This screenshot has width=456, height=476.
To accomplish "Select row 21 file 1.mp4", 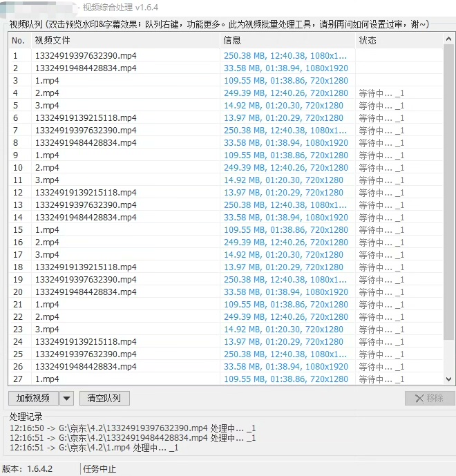I will 47,305.
